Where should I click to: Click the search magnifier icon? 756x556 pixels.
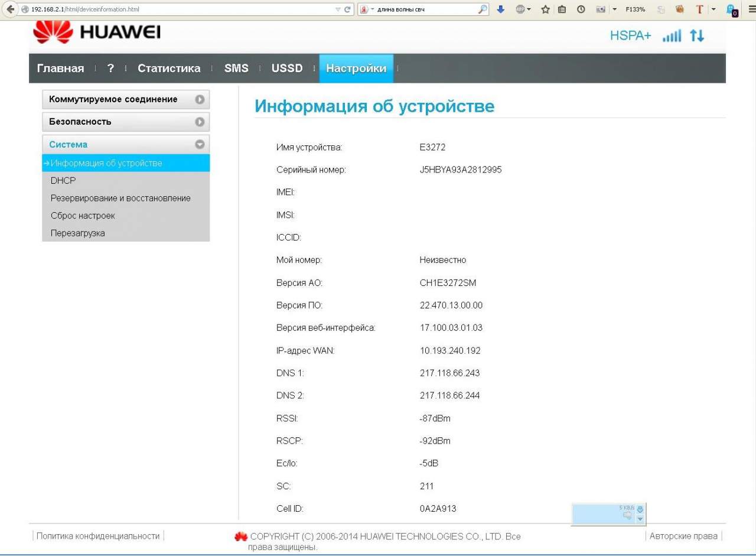(x=483, y=9)
